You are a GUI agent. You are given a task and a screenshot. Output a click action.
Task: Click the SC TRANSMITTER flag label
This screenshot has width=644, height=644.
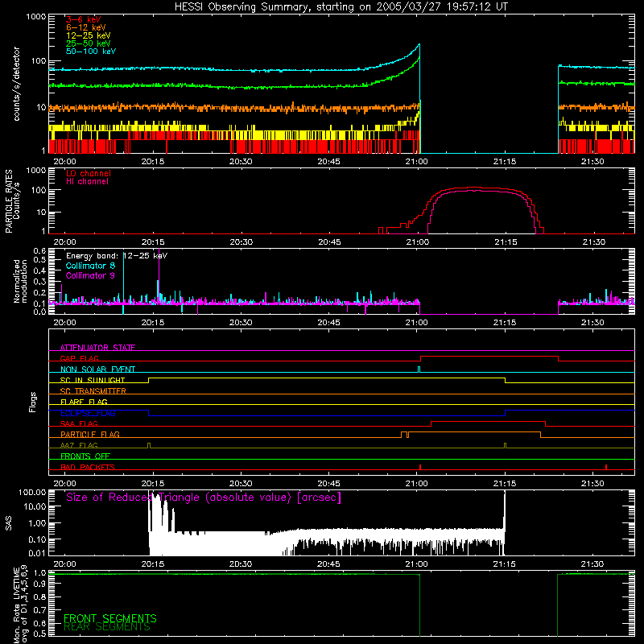tap(93, 390)
